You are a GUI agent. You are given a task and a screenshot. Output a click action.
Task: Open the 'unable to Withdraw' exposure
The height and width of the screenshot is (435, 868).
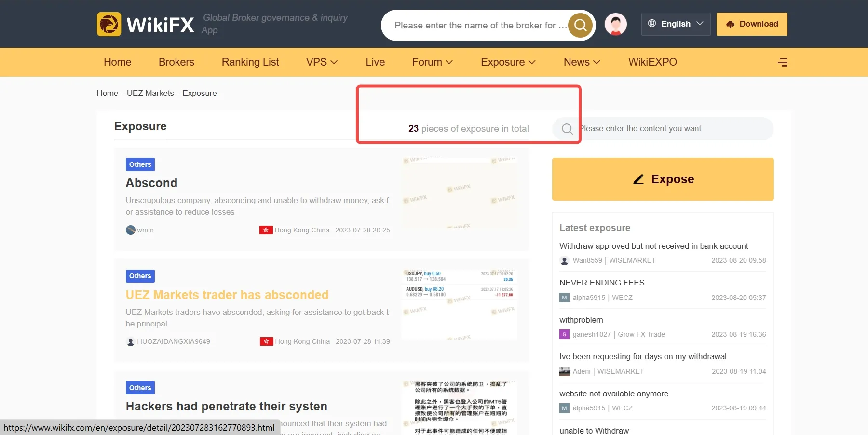(594, 430)
